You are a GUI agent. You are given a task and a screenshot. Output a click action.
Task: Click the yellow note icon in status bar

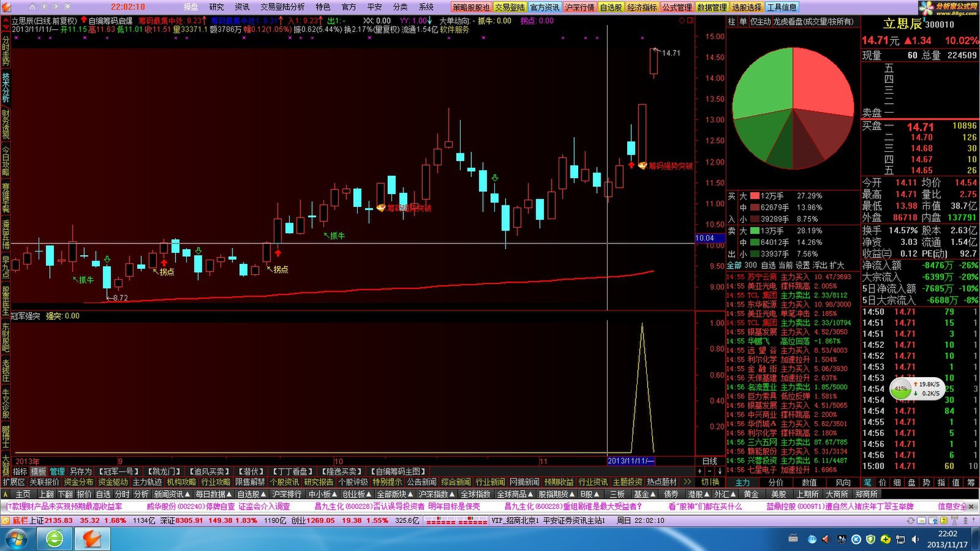point(922,520)
